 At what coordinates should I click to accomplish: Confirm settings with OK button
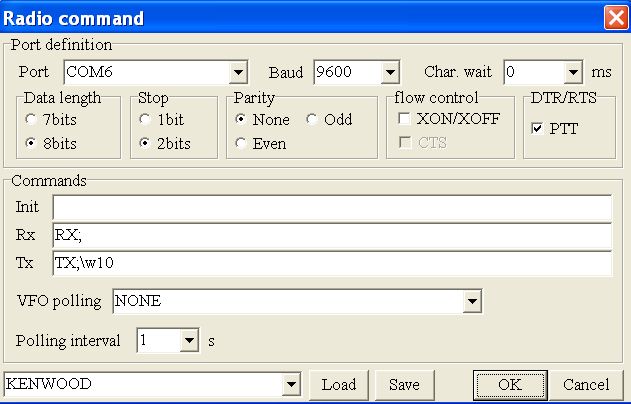(509, 385)
